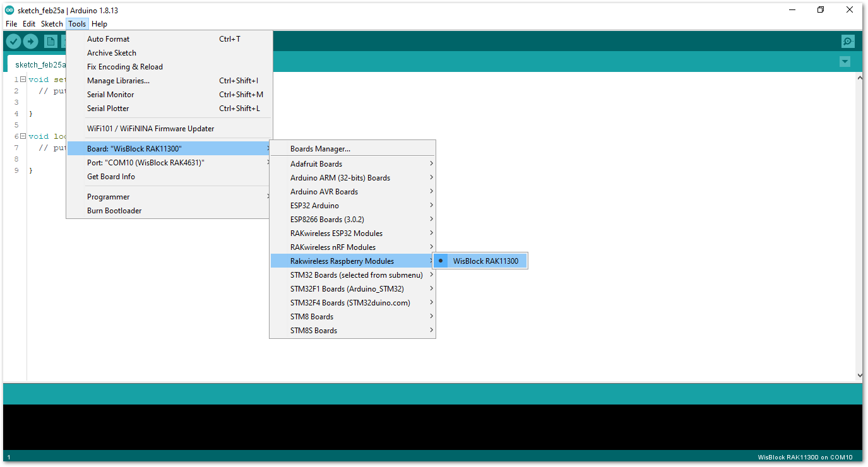Open the Edit menu

coord(29,24)
